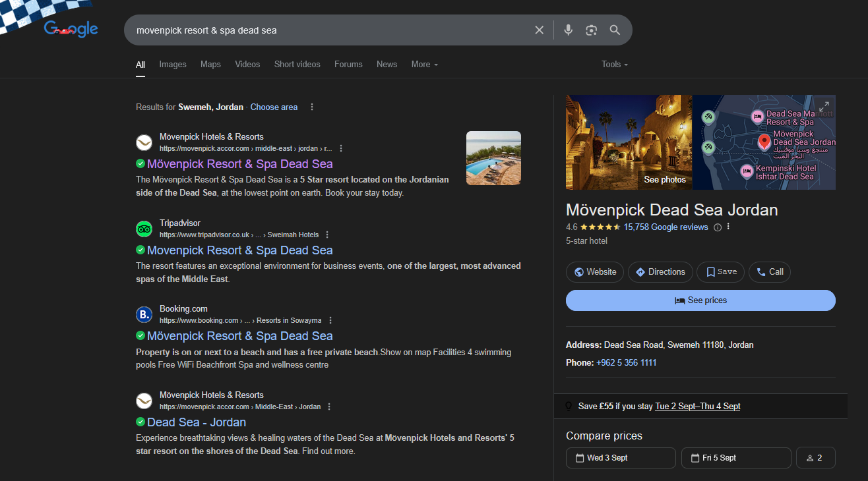Open review info icon beside Google reviews
The height and width of the screenshot is (481, 868).
718,227
